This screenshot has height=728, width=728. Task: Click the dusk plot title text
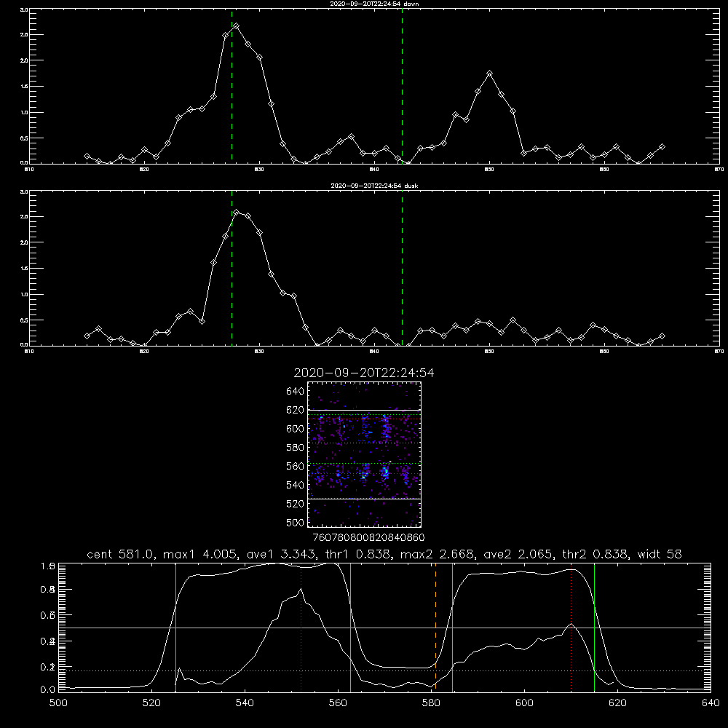point(374,186)
